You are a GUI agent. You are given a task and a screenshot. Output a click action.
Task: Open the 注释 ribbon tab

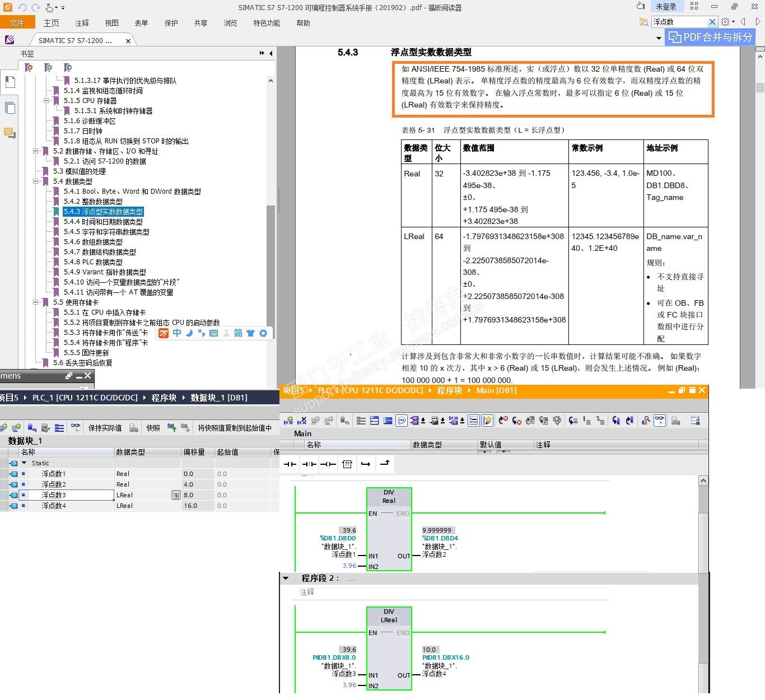82,23
